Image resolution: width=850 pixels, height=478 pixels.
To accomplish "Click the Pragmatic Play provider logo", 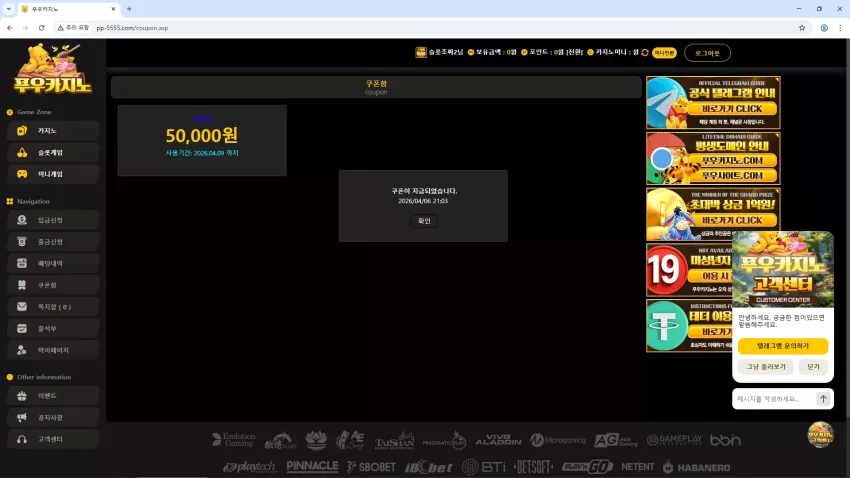I will 445,441.
